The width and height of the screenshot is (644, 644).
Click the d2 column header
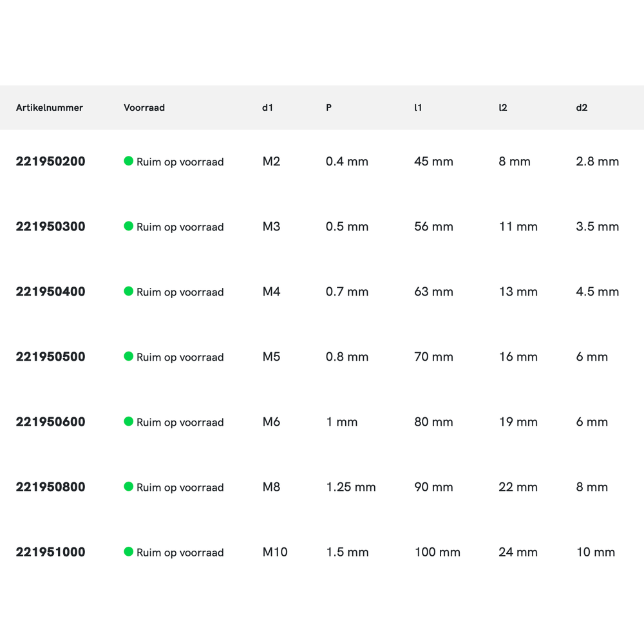(x=582, y=108)
